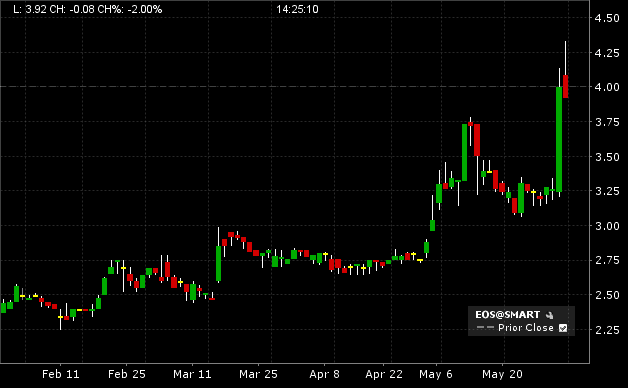The width and height of the screenshot is (628, 388).
Task: Select the Apr 22 date axis label
Action: point(384,374)
